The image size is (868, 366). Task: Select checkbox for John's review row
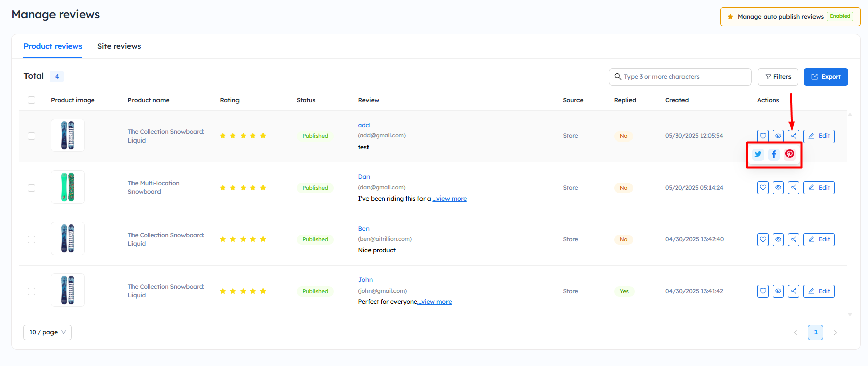click(x=32, y=292)
